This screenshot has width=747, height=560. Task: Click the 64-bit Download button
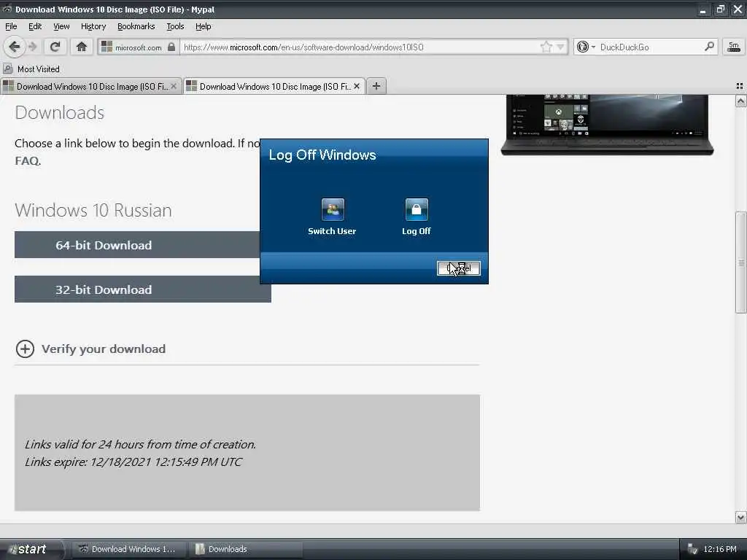(x=137, y=245)
